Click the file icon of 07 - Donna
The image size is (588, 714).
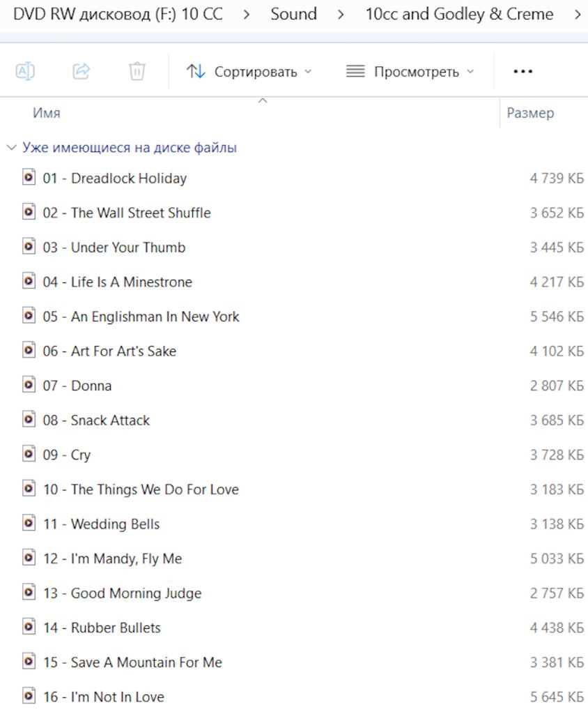(x=29, y=385)
